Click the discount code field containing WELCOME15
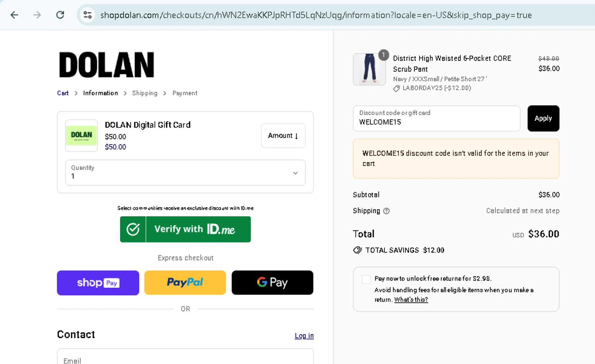The width and height of the screenshot is (595, 364). click(x=436, y=118)
